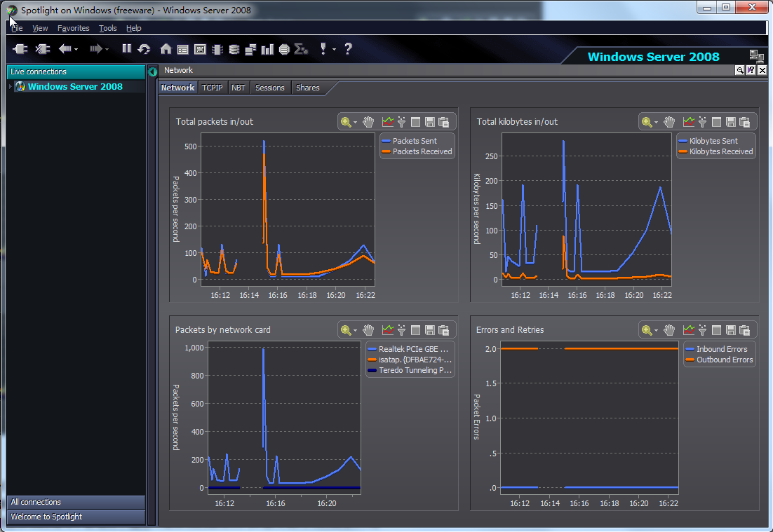Open zoom dropdown arrow in Packets by network card
The width and height of the screenshot is (773, 532).
coord(356,331)
